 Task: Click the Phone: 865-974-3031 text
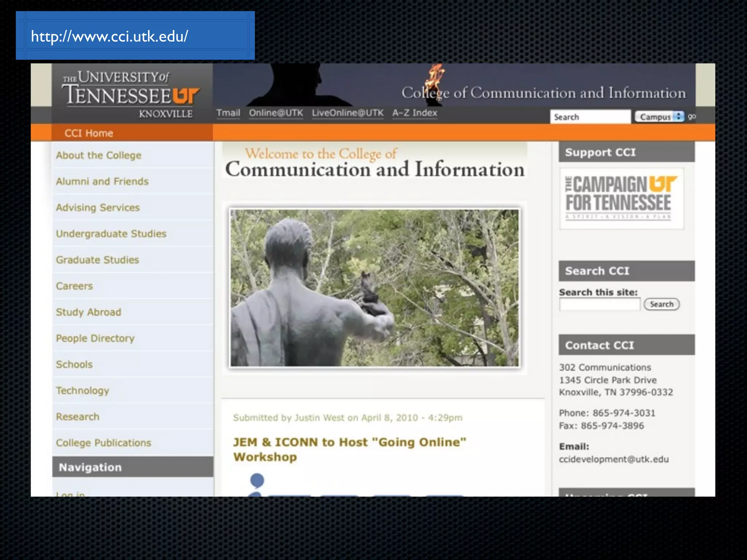tap(607, 413)
